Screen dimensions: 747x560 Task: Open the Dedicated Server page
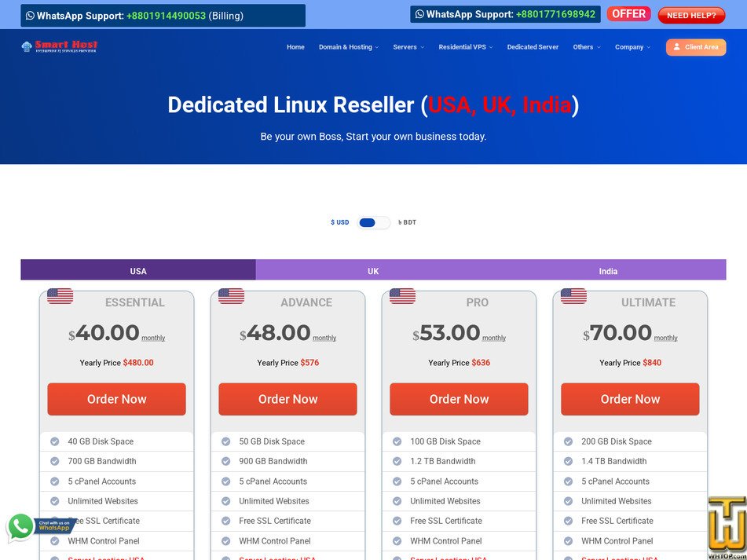533,47
